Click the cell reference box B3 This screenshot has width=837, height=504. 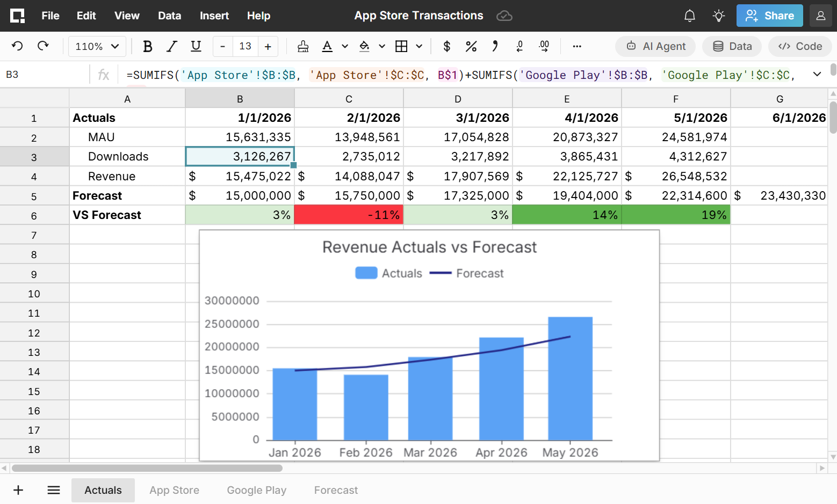(x=45, y=75)
